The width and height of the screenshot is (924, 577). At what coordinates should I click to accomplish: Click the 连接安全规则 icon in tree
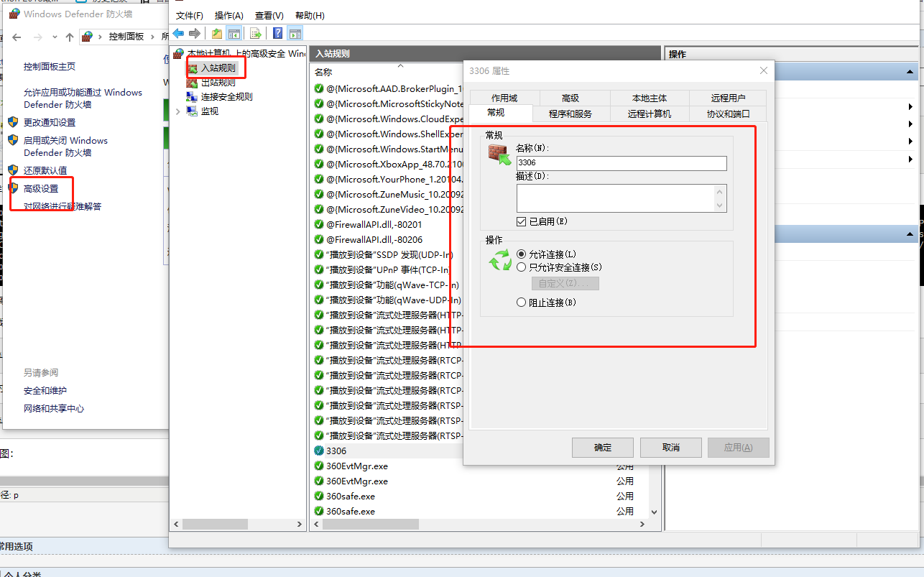coord(192,97)
